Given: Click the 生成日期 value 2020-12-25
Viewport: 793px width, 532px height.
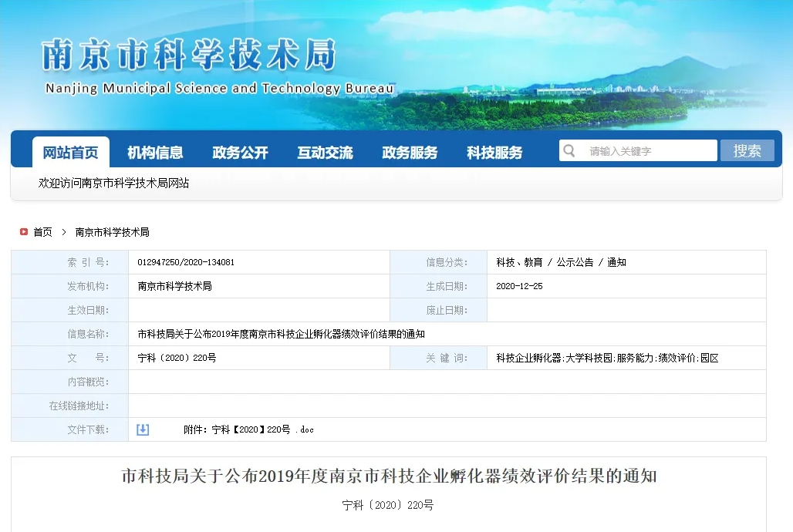Looking at the screenshot, I should [x=519, y=286].
